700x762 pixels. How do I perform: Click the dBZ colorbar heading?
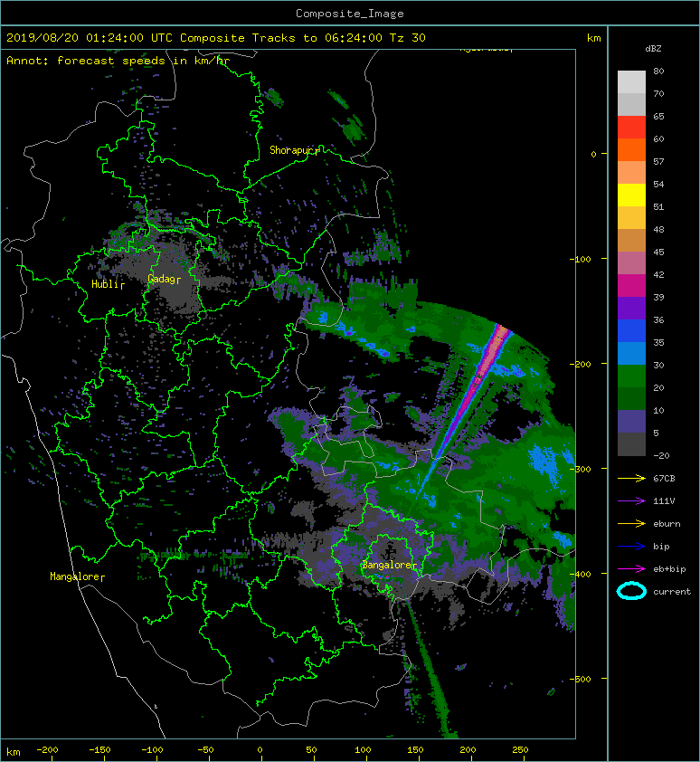[x=653, y=49]
